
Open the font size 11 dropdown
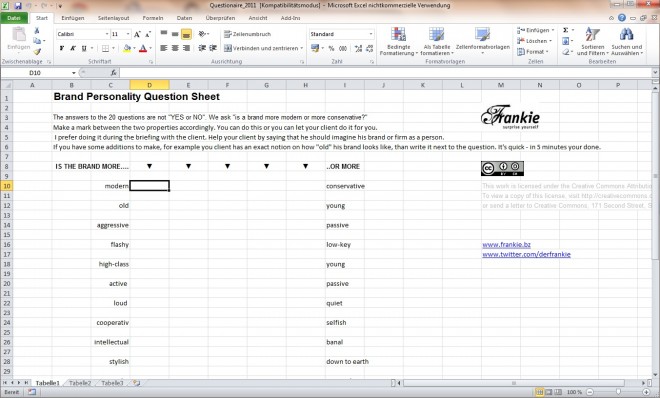(128, 34)
